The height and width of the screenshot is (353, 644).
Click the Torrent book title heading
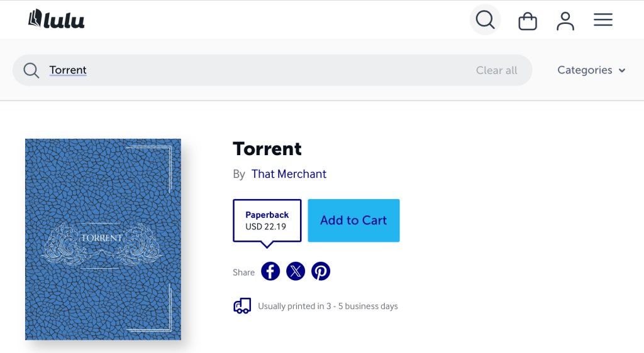[x=267, y=149]
